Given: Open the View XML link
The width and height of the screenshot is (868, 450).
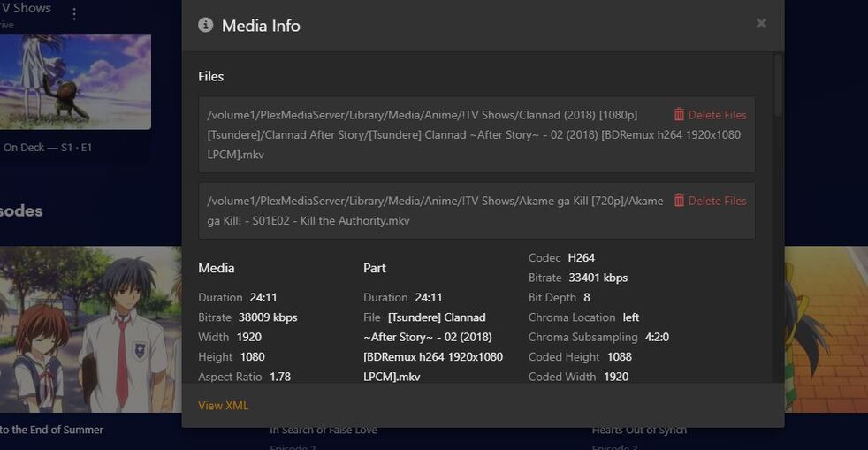Looking at the screenshot, I should (x=223, y=406).
